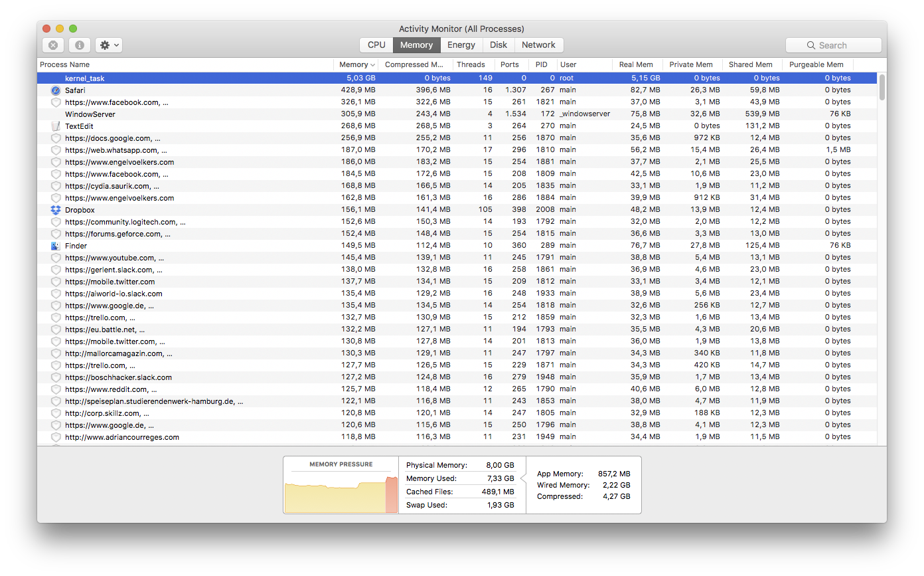Sort by the Purgeable Mem column header

[818, 64]
